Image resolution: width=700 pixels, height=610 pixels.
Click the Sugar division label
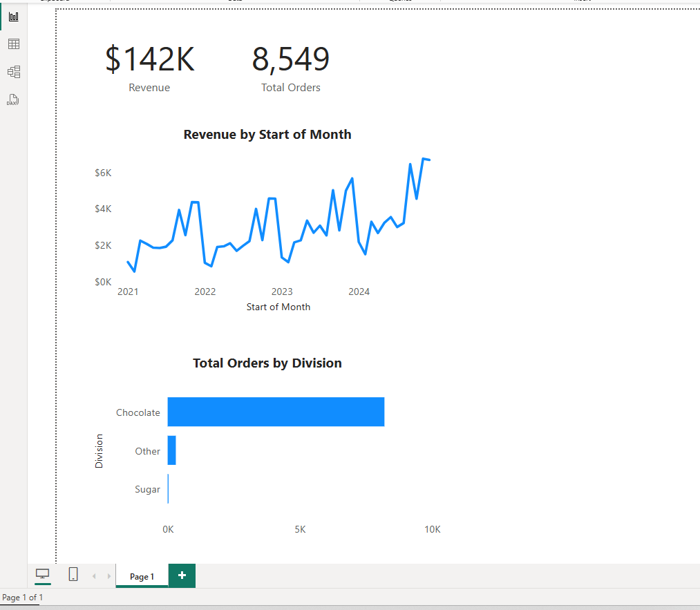tap(147, 489)
